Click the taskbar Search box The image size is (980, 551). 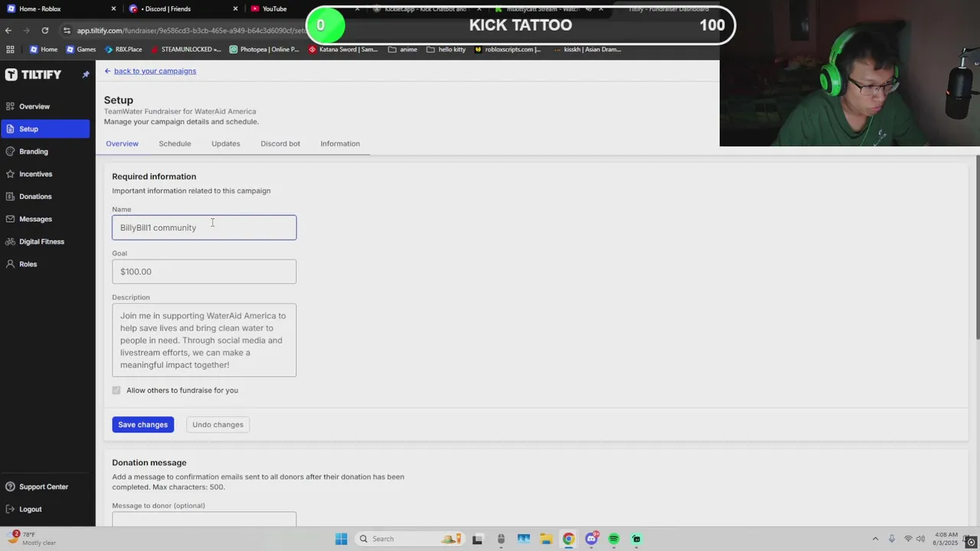pos(409,539)
